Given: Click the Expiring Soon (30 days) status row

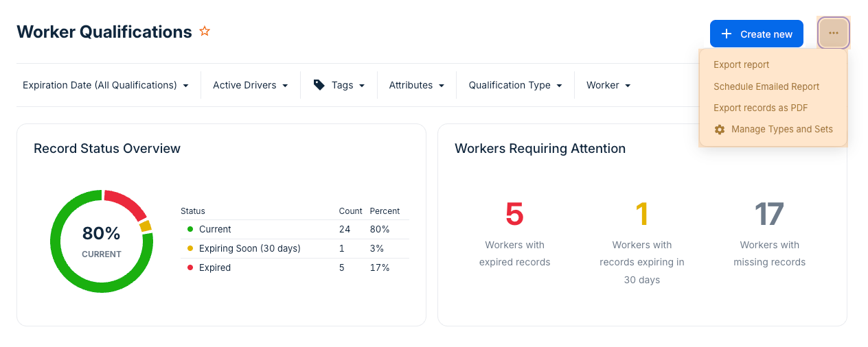Looking at the screenshot, I should pos(249,248).
